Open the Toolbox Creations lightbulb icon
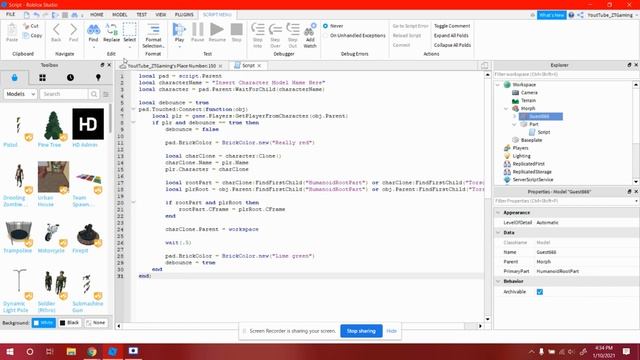The height and width of the screenshot is (360, 640). (98, 78)
